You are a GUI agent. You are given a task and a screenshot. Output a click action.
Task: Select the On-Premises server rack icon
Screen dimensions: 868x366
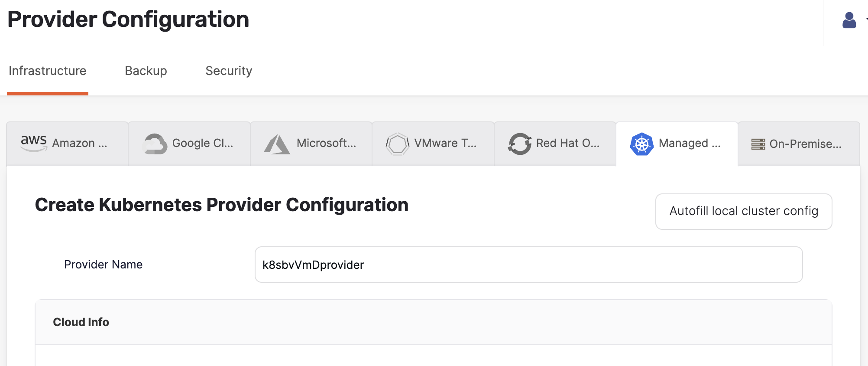point(758,143)
